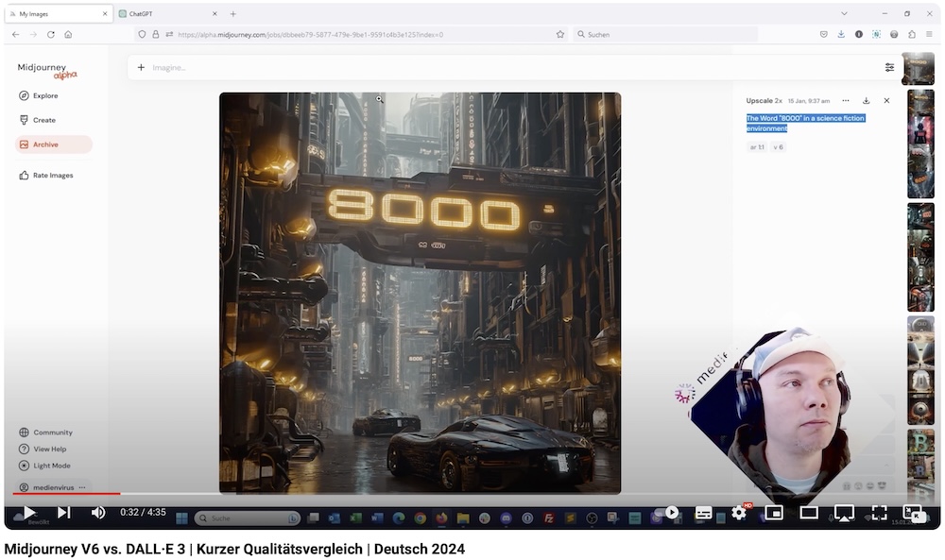Click the Midjourney alpha logo
This screenshot has width=945, height=560.
click(x=47, y=71)
